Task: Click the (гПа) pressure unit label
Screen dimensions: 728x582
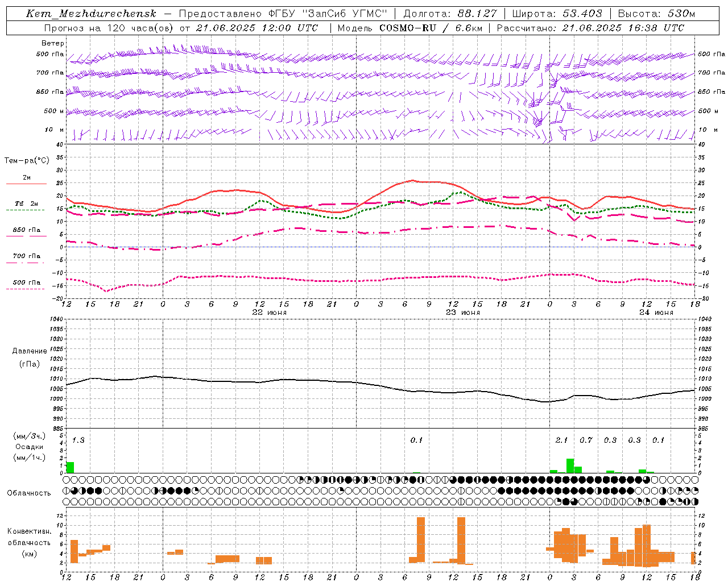Action: click(x=30, y=364)
